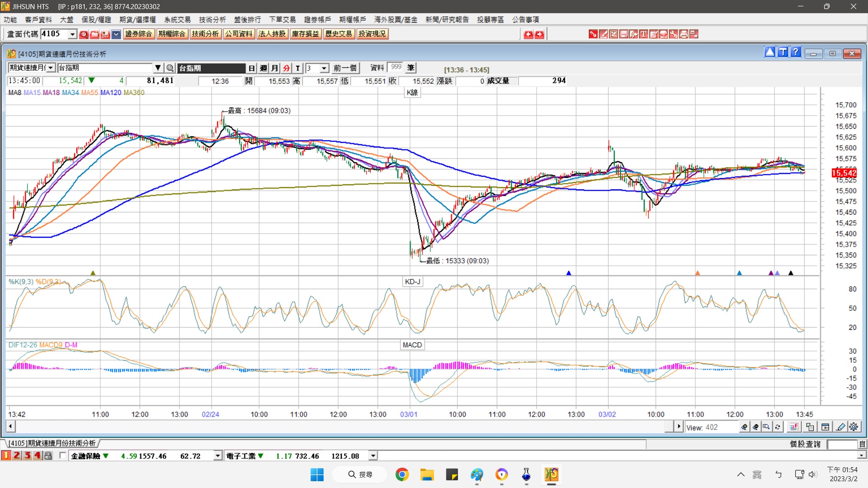This screenshot has width=868, height=488.
Task: Expand the 期貨連續月 combo box
Action: pos(51,68)
